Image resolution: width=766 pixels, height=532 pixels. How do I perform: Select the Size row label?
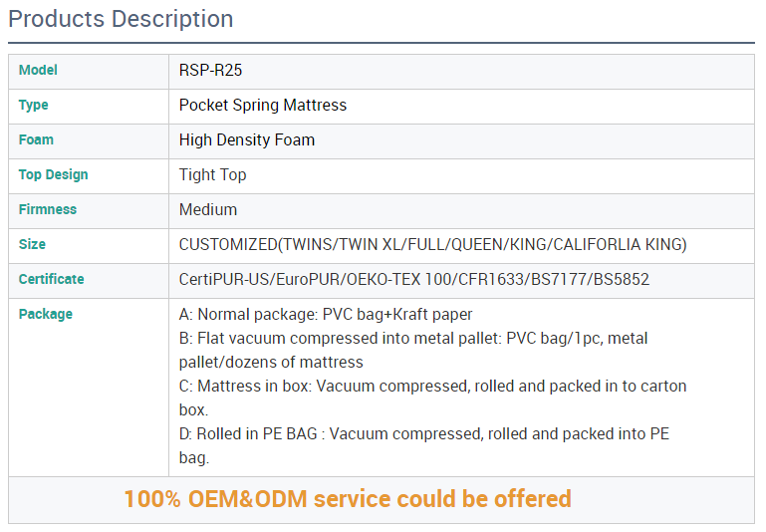32,244
